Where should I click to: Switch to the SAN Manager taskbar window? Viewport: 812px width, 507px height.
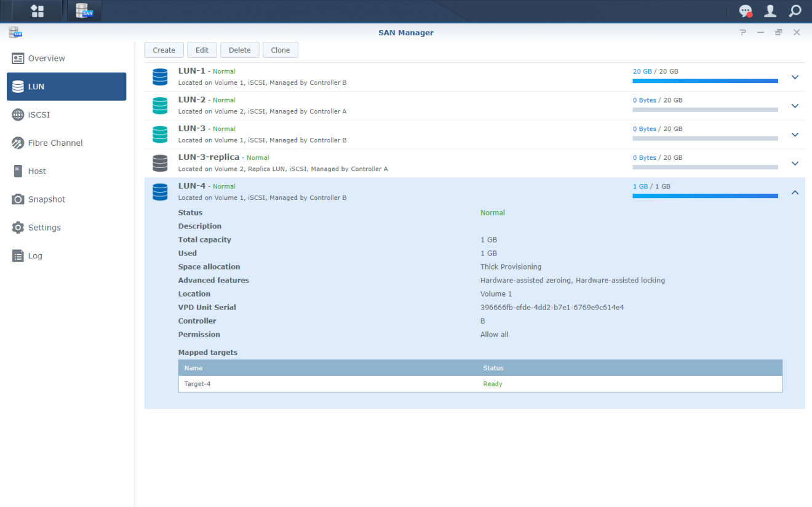coord(84,10)
